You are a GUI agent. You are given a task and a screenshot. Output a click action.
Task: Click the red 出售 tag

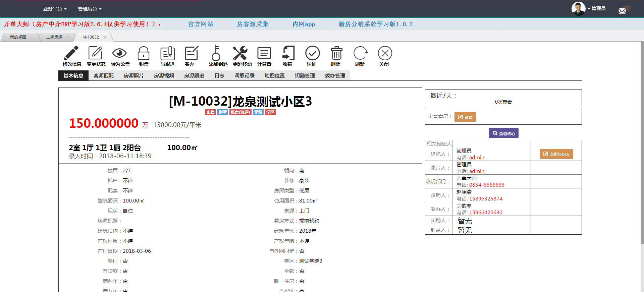click(211, 112)
